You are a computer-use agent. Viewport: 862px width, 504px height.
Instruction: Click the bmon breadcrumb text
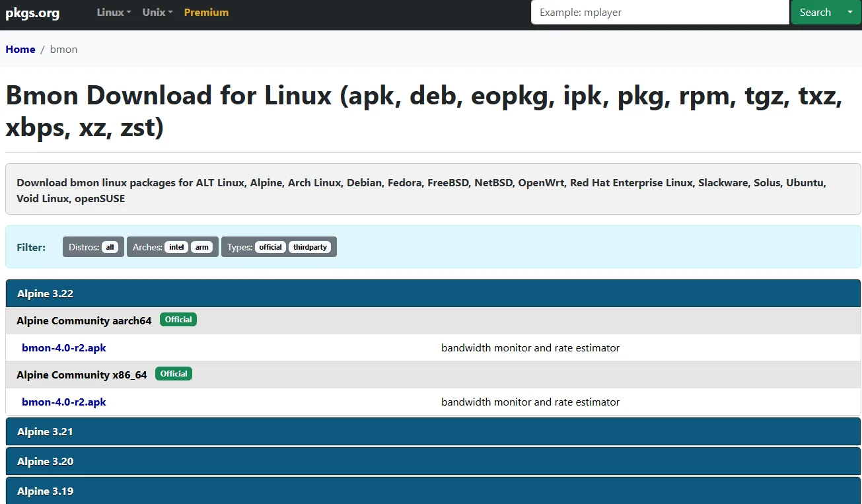coord(63,50)
